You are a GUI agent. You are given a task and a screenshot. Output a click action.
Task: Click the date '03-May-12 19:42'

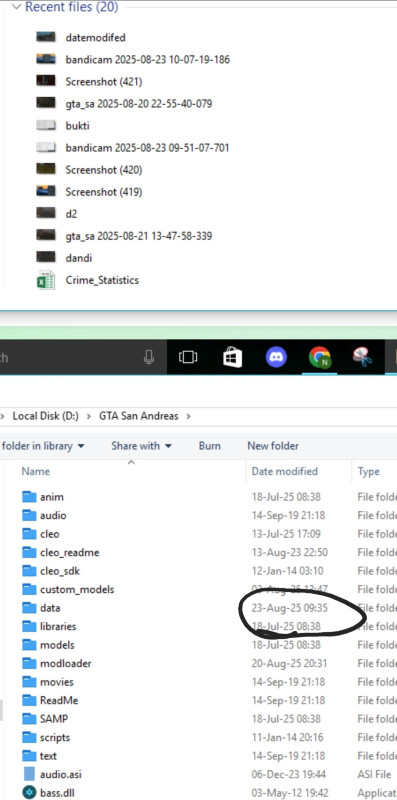pyautogui.click(x=289, y=793)
